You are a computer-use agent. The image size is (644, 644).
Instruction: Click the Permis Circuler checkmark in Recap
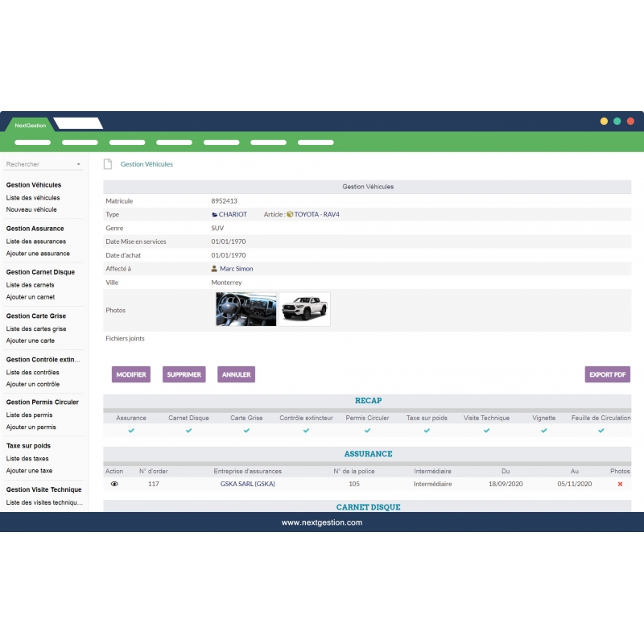coord(366,431)
